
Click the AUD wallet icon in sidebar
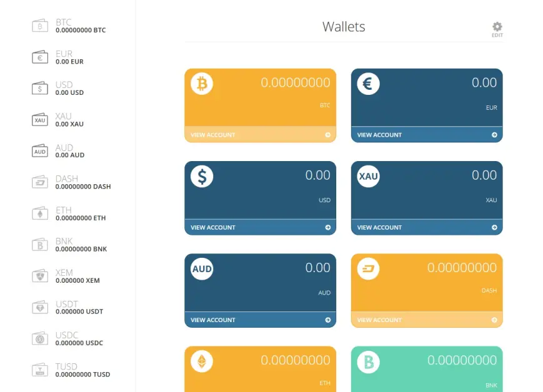(x=40, y=151)
